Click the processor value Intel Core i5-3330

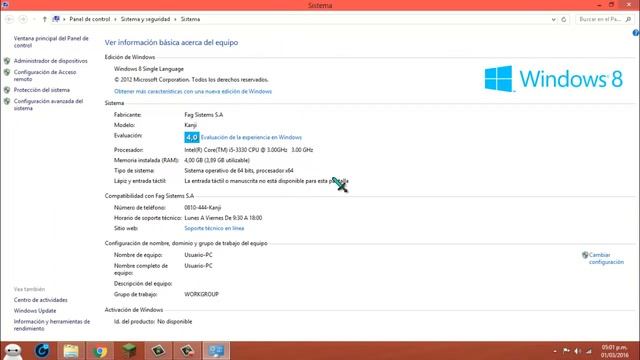[x=249, y=150]
